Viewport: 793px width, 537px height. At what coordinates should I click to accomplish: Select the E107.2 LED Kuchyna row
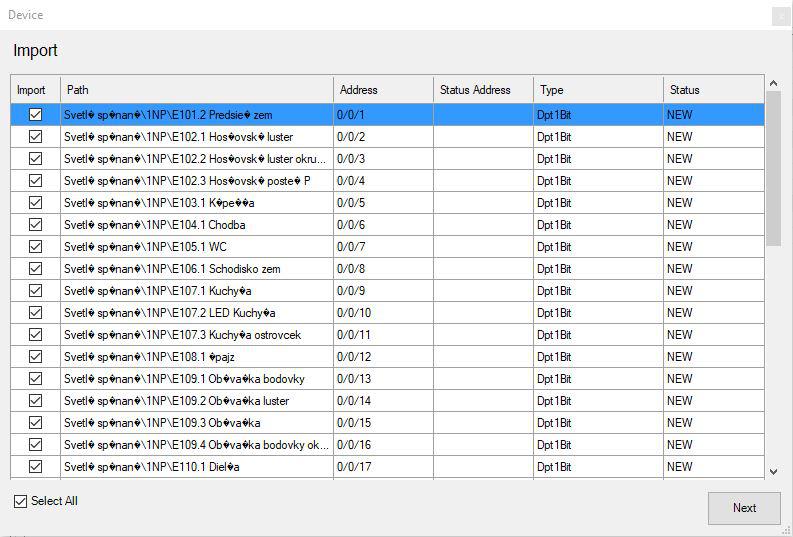click(196, 313)
